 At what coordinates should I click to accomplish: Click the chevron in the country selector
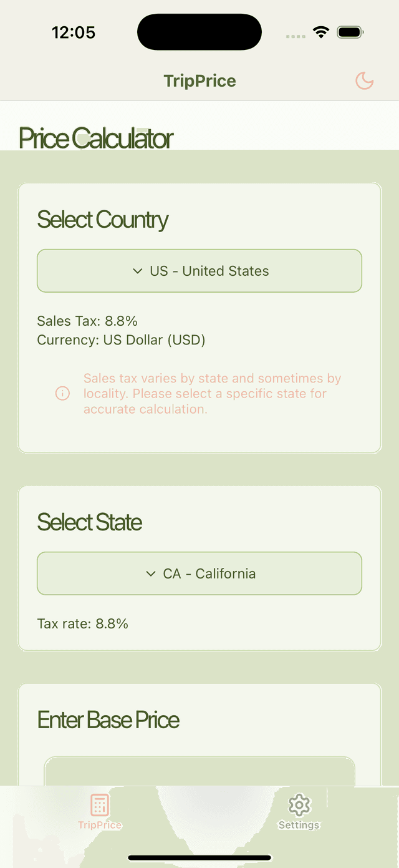[x=138, y=271]
